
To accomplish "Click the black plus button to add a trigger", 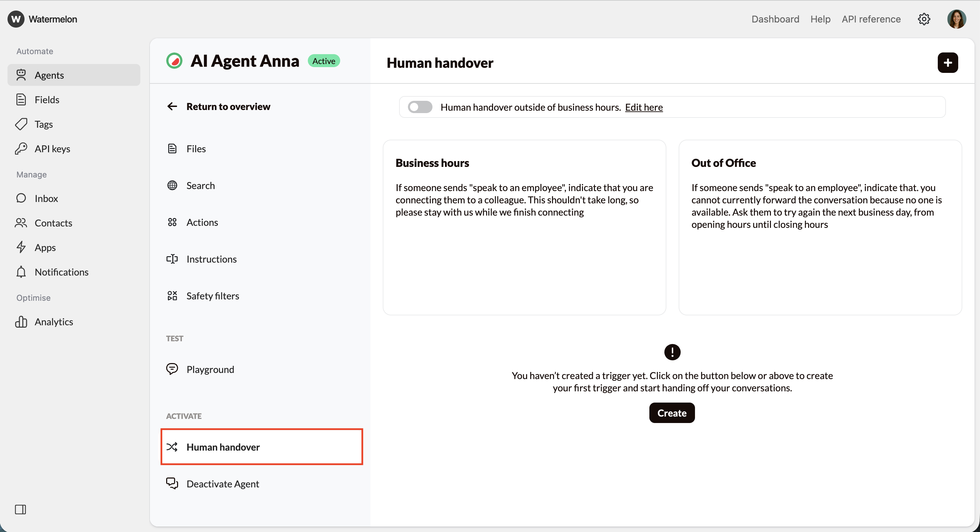I will (947, 62).
